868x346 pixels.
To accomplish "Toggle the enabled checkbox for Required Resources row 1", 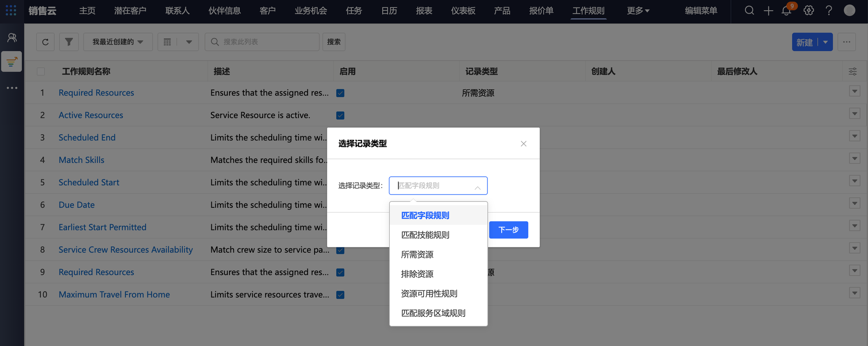I will pyautogui.click(x=340, y=93).
